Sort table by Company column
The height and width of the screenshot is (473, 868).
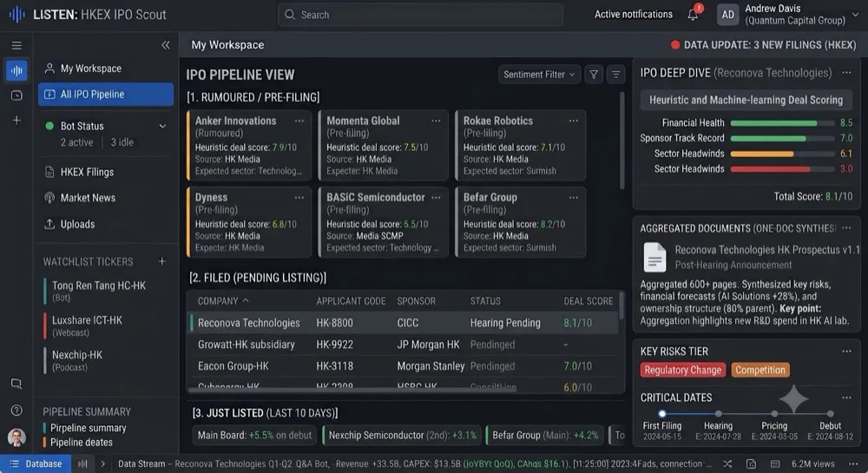coord(223,301)
